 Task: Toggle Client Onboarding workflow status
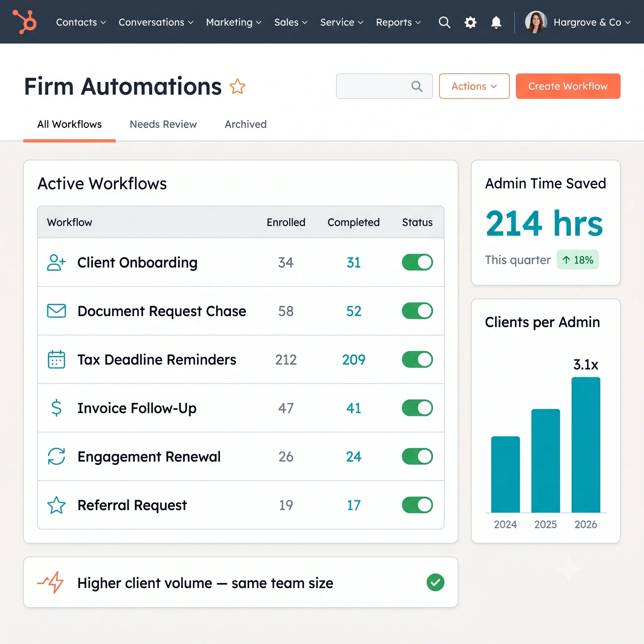coord(417,262)
